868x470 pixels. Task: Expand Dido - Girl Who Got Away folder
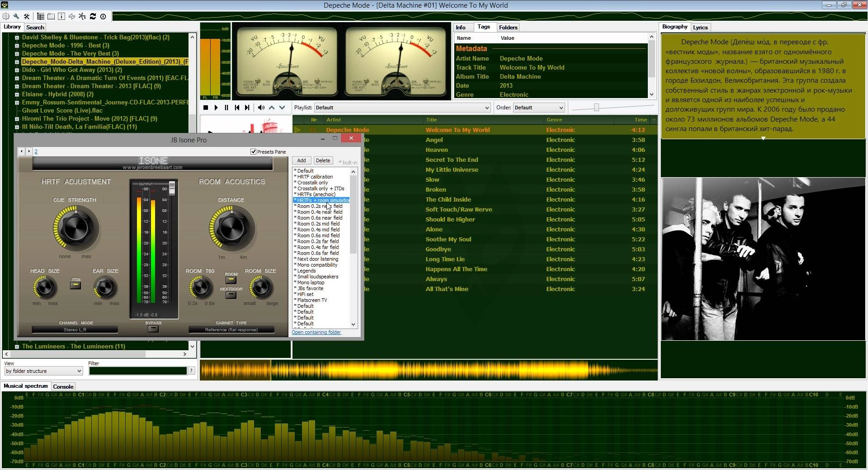pyautogui.click(x=17, y=70)
